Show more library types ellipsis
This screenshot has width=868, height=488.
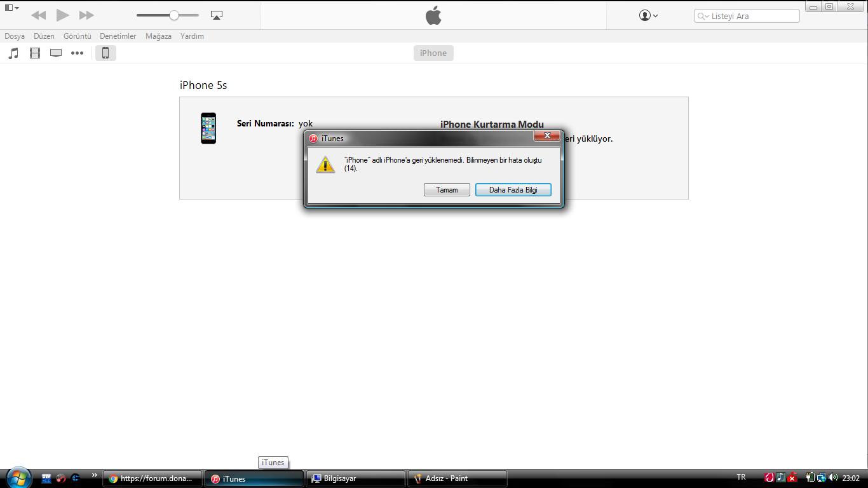point(77,53)
